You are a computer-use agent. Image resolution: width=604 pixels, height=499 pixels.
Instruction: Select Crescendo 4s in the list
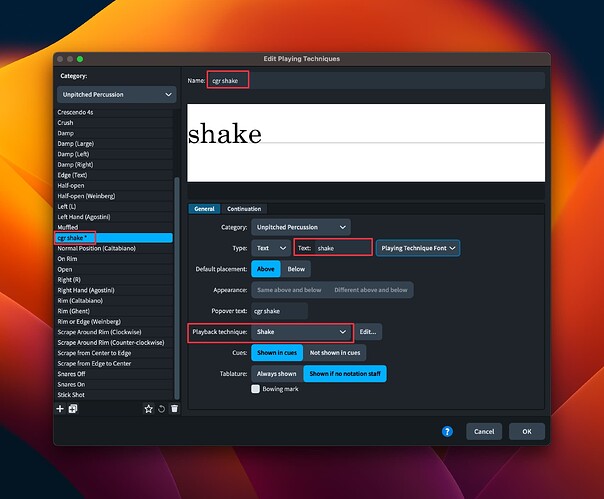click(x=114, y=112)
